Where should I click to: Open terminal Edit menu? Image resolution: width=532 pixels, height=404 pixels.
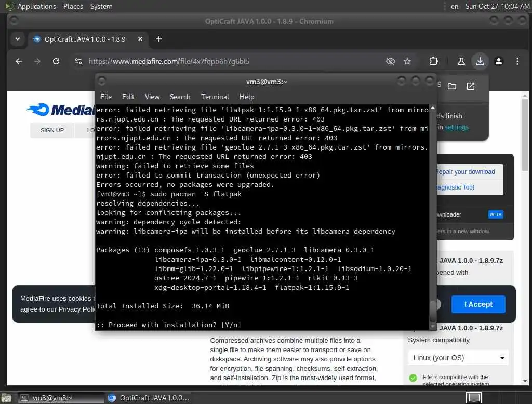(x=128, y=97)
